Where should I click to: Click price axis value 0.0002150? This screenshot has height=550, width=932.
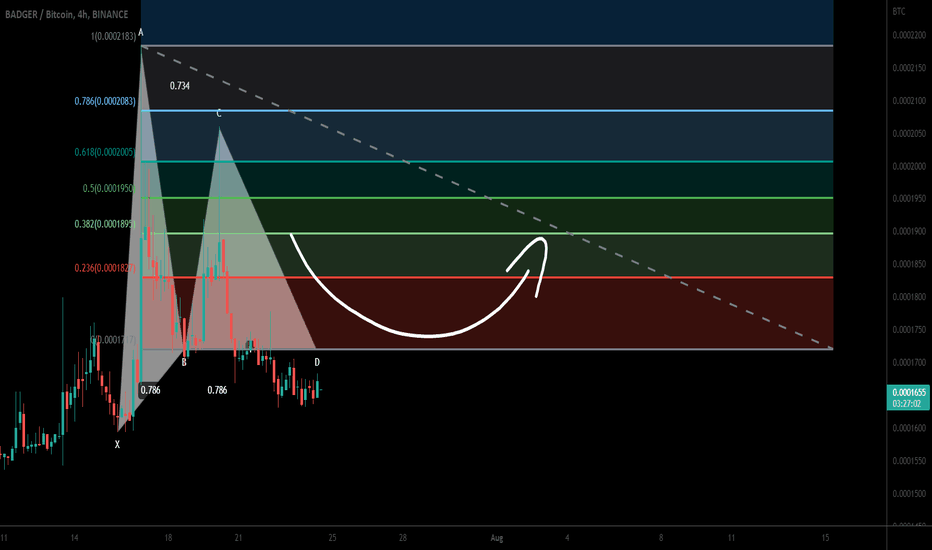(909, 68)
